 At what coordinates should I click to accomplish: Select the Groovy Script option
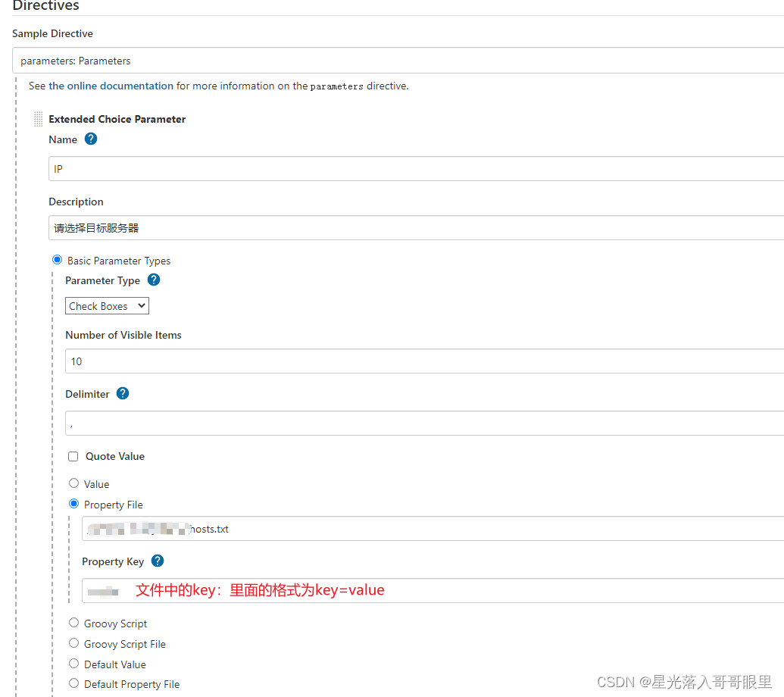[x=73, y=622]
